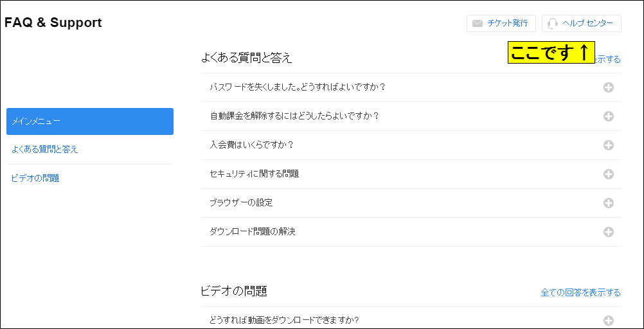Viewport: 644px width, 329px height.
Task: Click plus icon beside 入会費はいくらですか
Action: (x=608, y=145)
